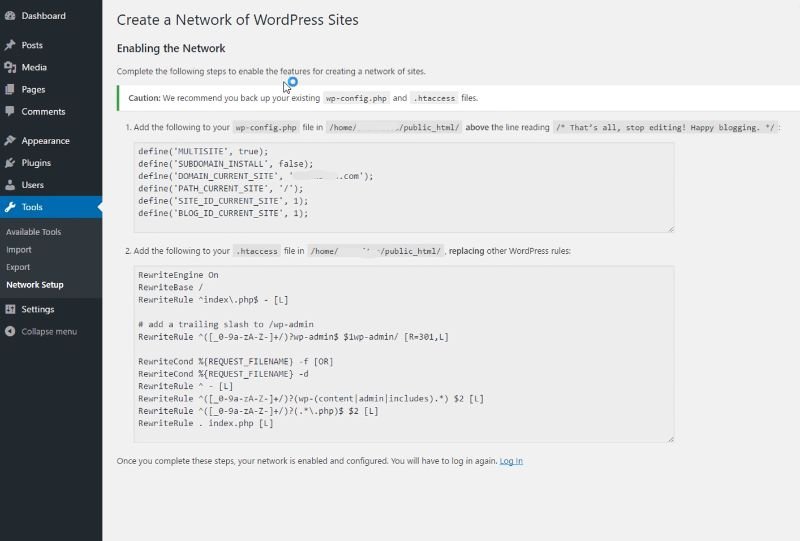Viewport: 800px width, 541px height.
Task: Click the "define('MULTISITE', true);" line
Action: (x=203, y=152)
